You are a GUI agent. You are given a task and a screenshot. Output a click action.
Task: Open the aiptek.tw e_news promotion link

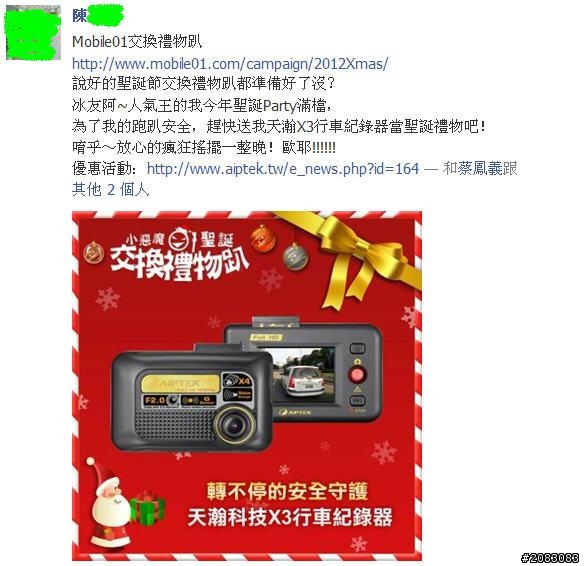(x=283, y=169)
